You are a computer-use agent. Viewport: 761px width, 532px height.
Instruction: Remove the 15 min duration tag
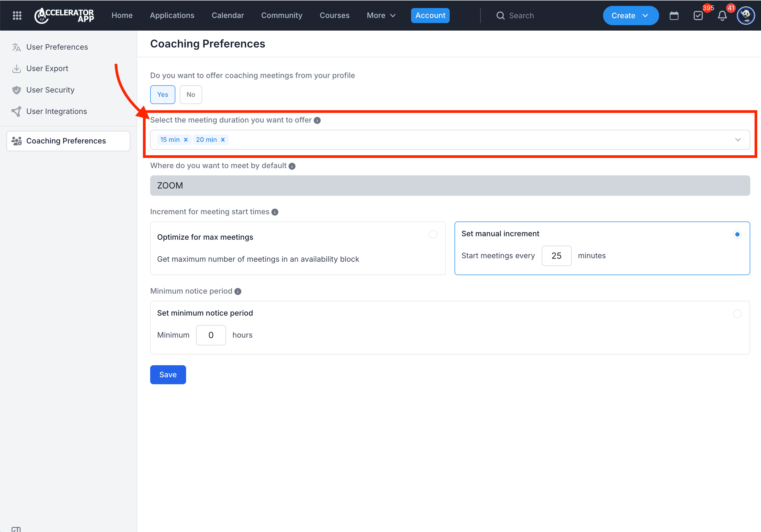(186, 140)
